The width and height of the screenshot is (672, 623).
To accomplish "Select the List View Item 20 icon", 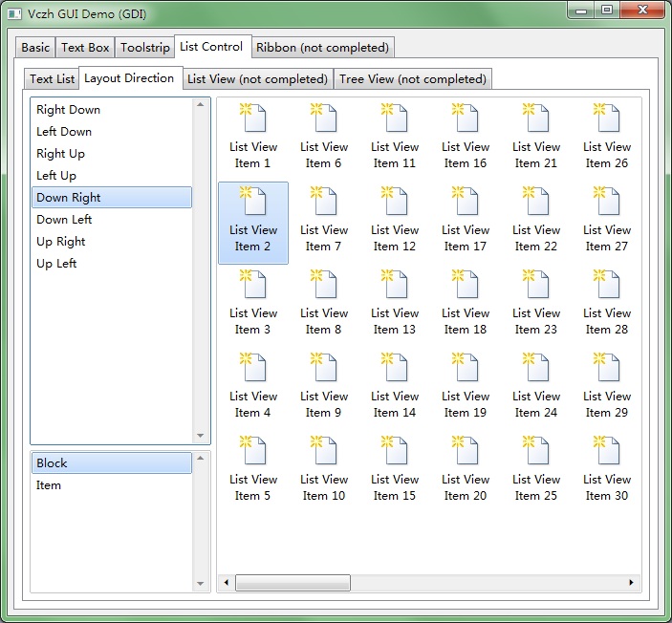I will click(x=465, y=450).
